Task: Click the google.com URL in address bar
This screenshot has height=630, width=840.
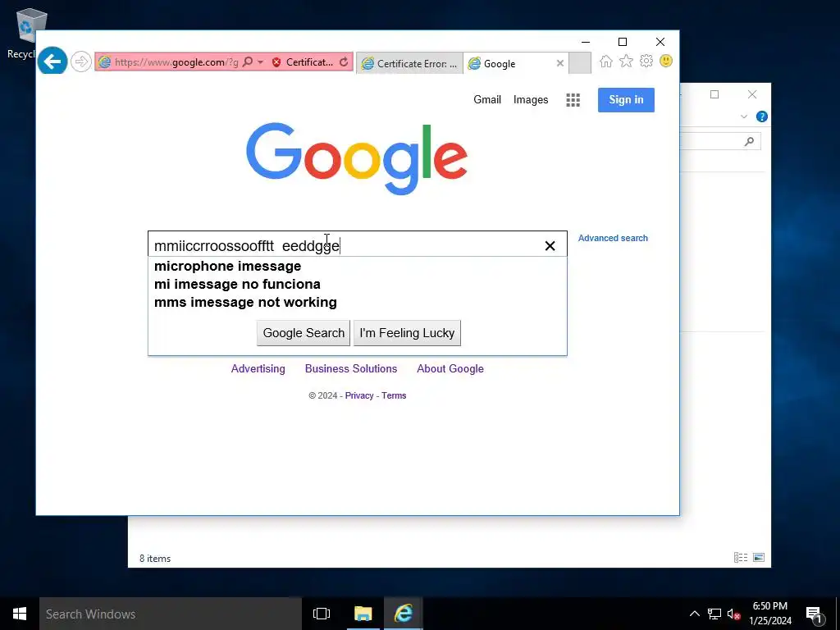Action: click(176, 62)
